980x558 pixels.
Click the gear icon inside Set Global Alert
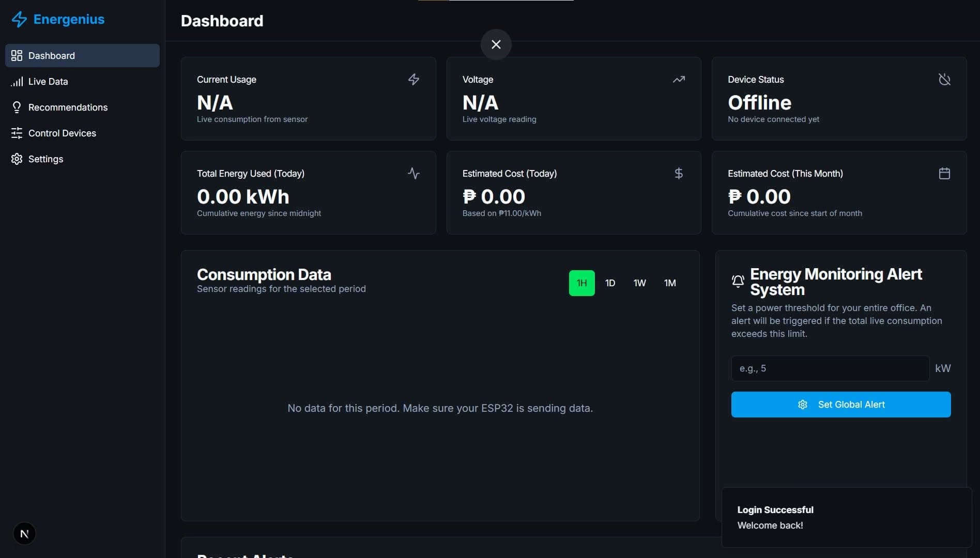pos(803,405)
